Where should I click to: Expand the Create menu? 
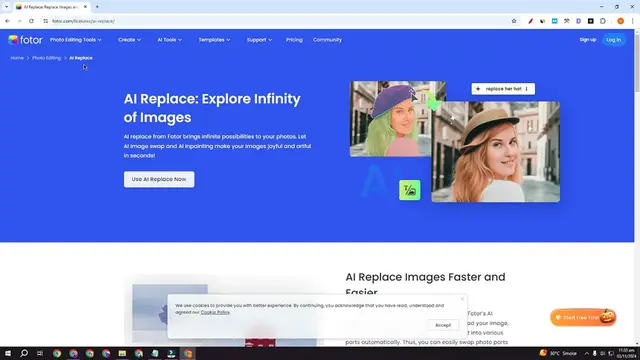tap(129, 40)
